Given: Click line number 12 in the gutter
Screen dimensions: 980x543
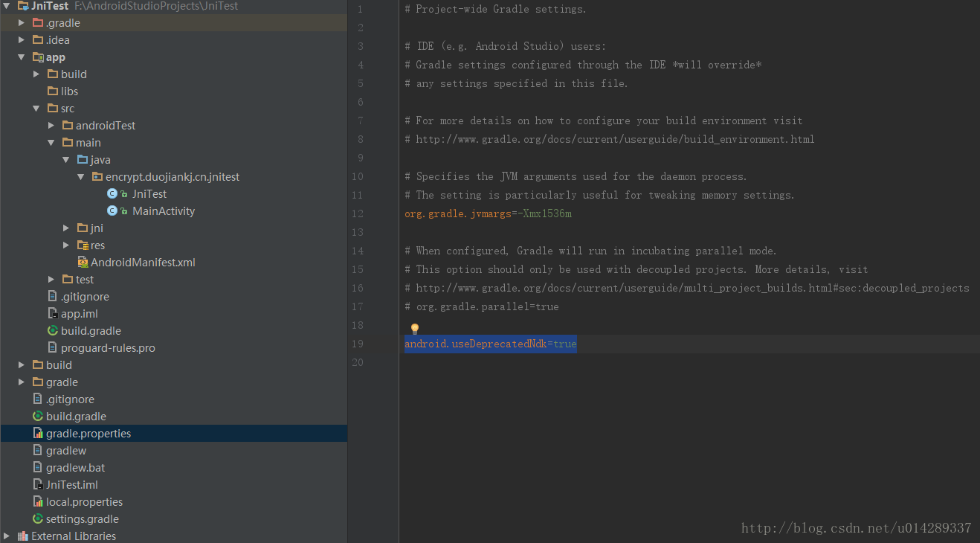Looking at the screenshot, I should click(358, 214).
